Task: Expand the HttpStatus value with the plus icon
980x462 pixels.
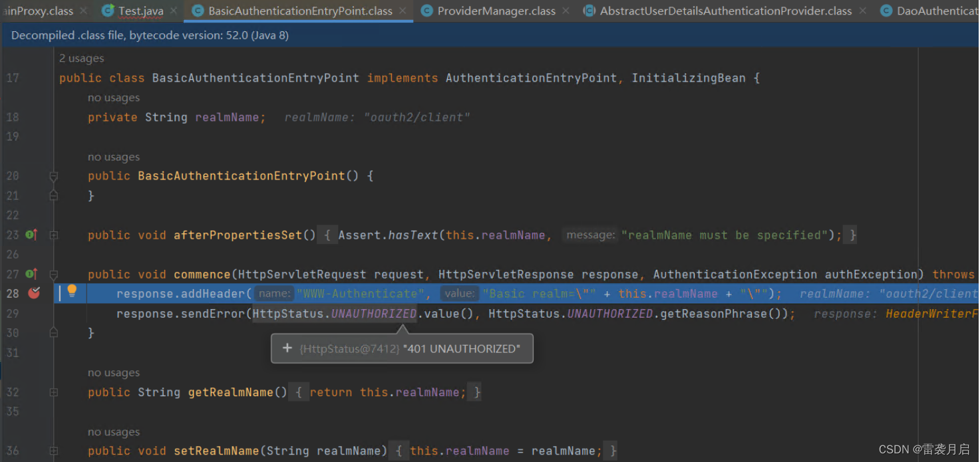Action: pyautogui.click(x=287, y=348)
